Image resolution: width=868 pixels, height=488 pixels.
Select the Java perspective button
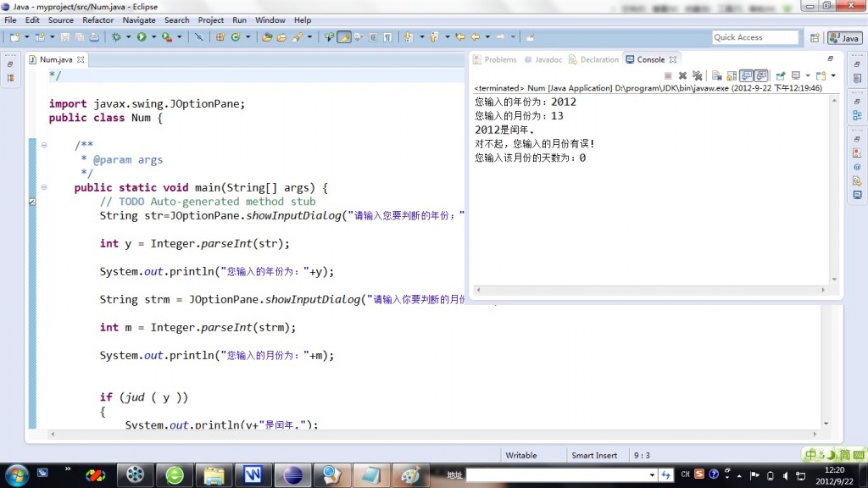pos(845,37)
